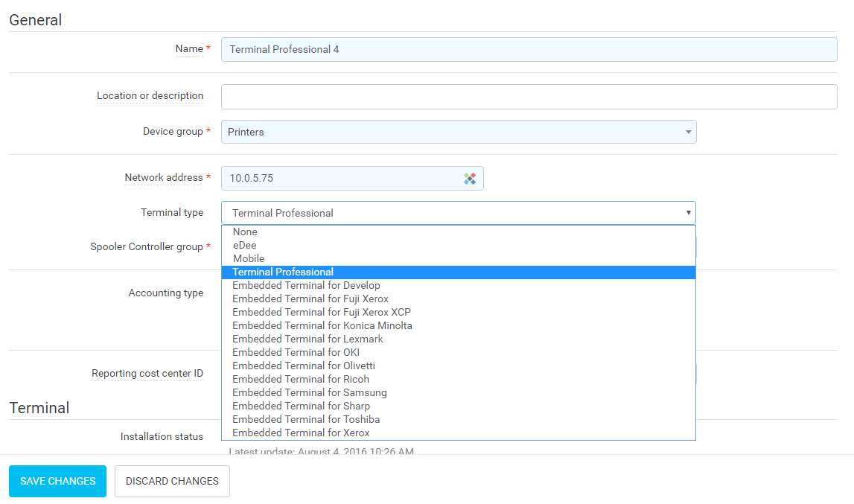Collapse the Terminal type dropdown arrow
854x504 pixels.
(688, 213)
